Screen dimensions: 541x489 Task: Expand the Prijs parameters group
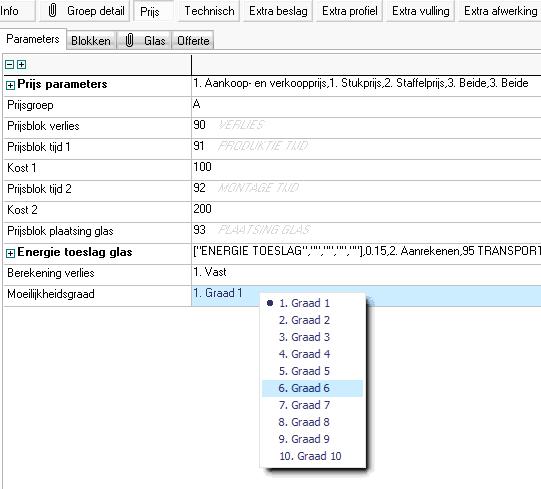pyautogui.click(x=10, y=85)
